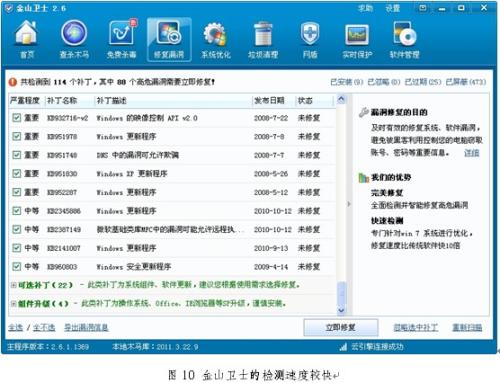Click the wrench icon beside 漏洞修复的目的
The height and width of the screenshot is (383, 500).
tap(363, 112)
